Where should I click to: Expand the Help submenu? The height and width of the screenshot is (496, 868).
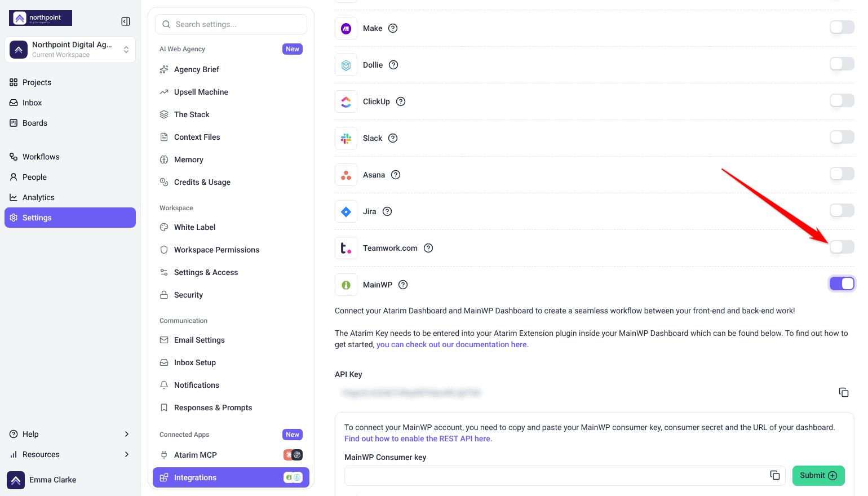pos(70,434)
